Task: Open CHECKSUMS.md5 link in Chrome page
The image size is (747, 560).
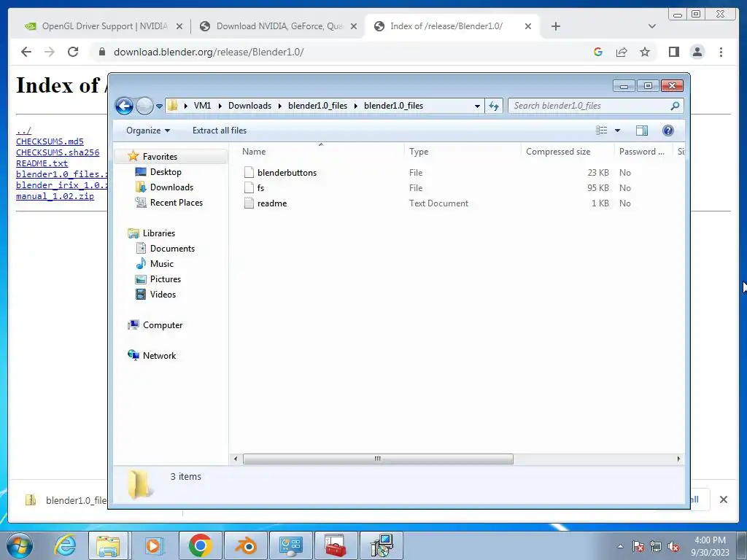Action: point(50,141)
